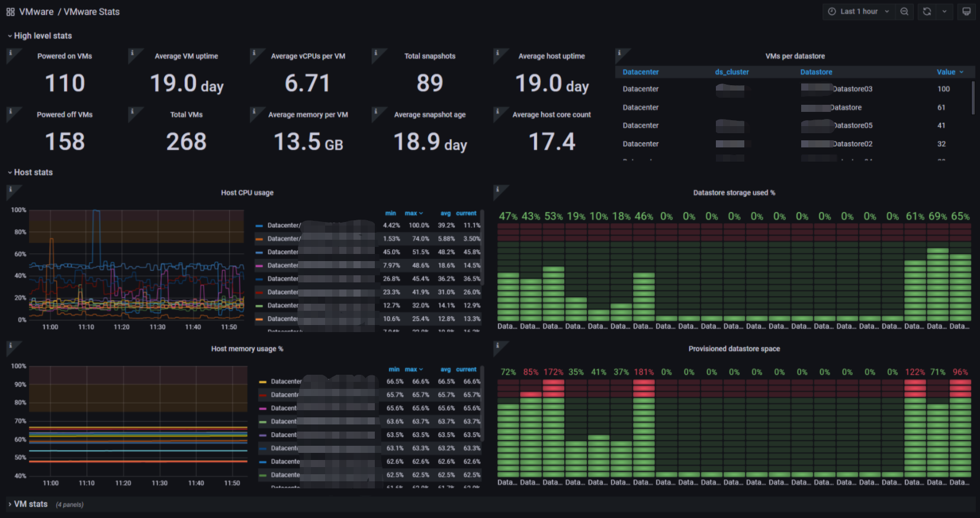Click the info icon on Powered off VMs panel
Image resolution: width=980 pixels, height=518 pixels.
11,111
